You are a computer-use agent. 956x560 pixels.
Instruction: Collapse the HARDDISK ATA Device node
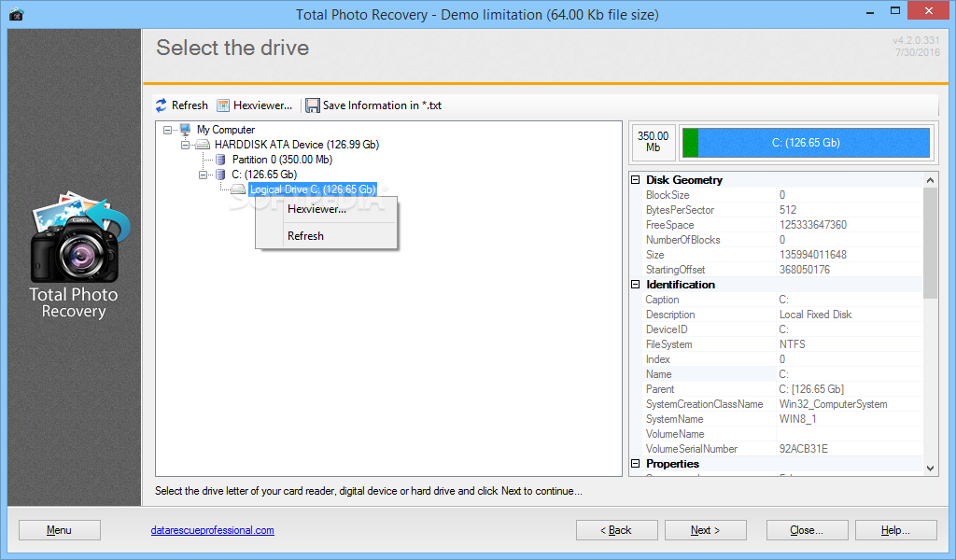(186, 145)
